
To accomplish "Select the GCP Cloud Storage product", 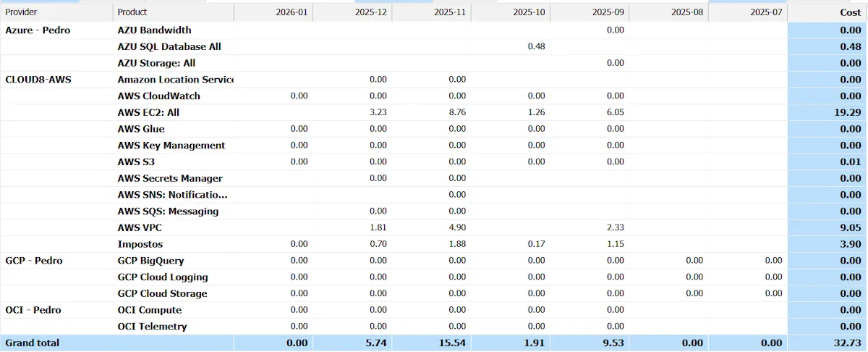I will [162, 294].
